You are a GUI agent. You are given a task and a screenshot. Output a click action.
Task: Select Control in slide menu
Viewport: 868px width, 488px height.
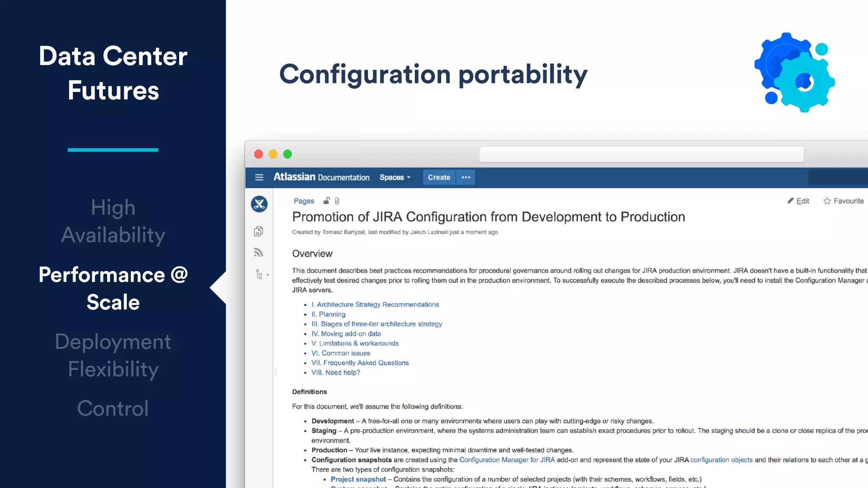coord(113,408)
